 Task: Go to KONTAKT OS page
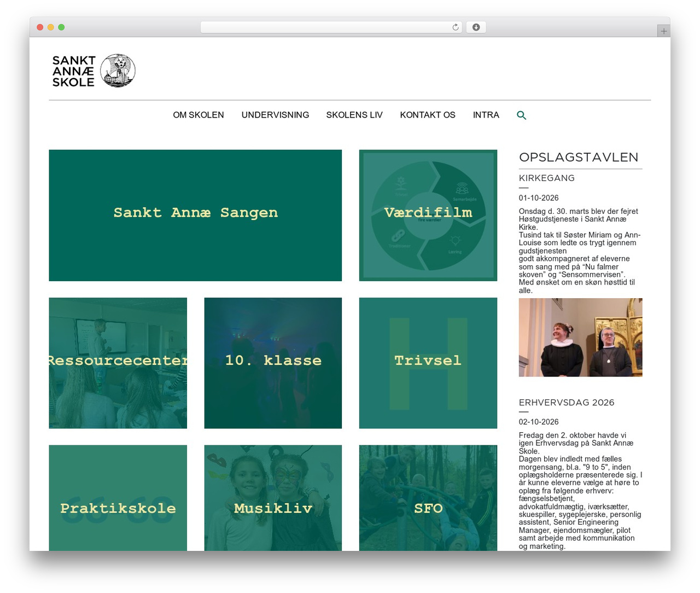(x=428, y=115)
